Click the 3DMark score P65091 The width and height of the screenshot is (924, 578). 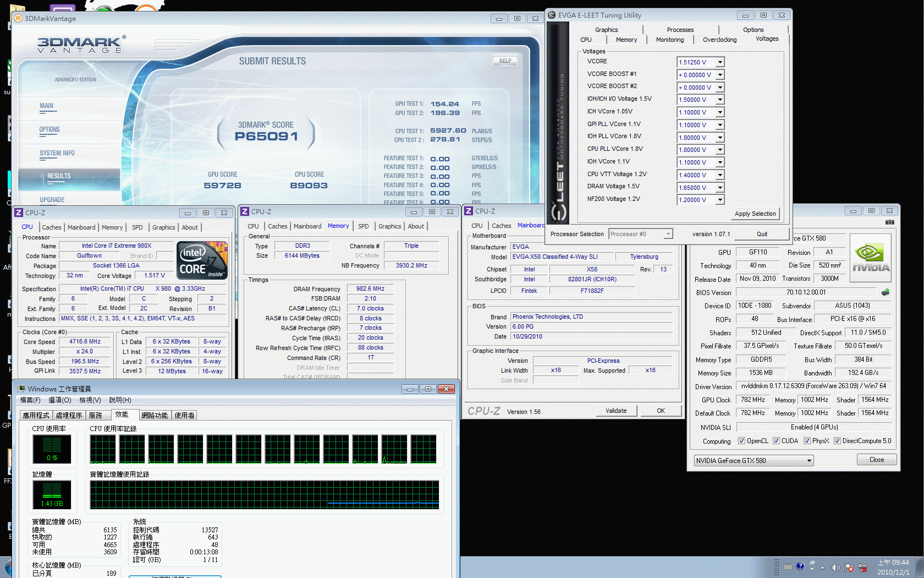(x=266, y=136)
